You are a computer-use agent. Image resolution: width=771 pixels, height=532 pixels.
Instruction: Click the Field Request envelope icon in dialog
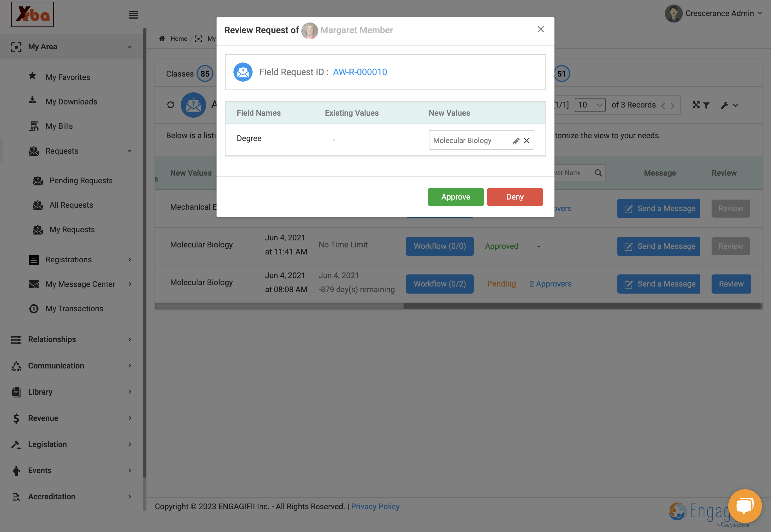pos(243,72)
